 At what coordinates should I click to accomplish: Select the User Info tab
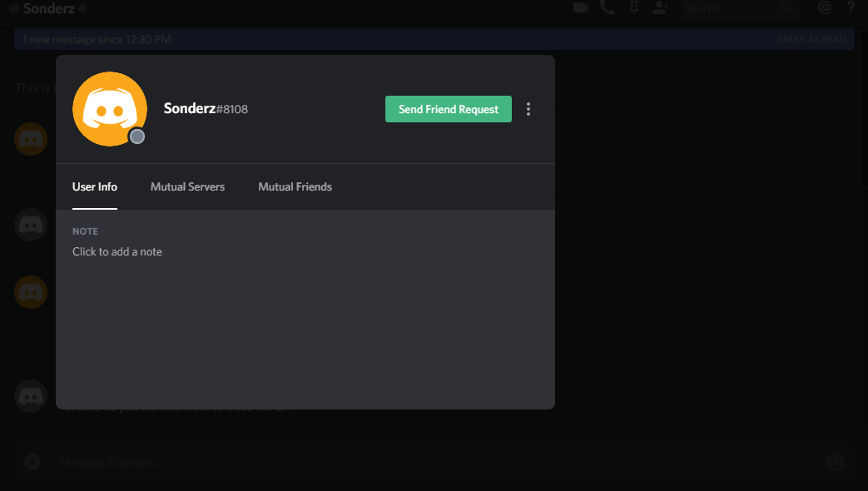coord(95,186)
